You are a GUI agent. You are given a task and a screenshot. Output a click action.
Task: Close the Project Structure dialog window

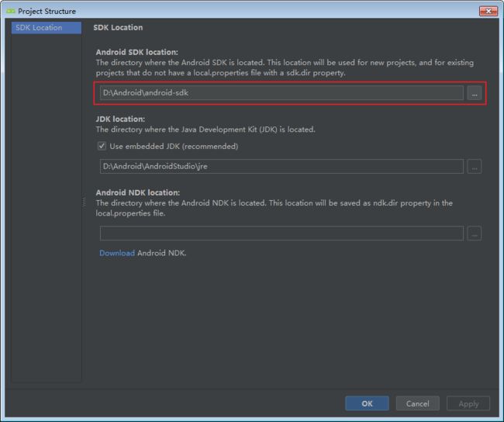point(488,12)
